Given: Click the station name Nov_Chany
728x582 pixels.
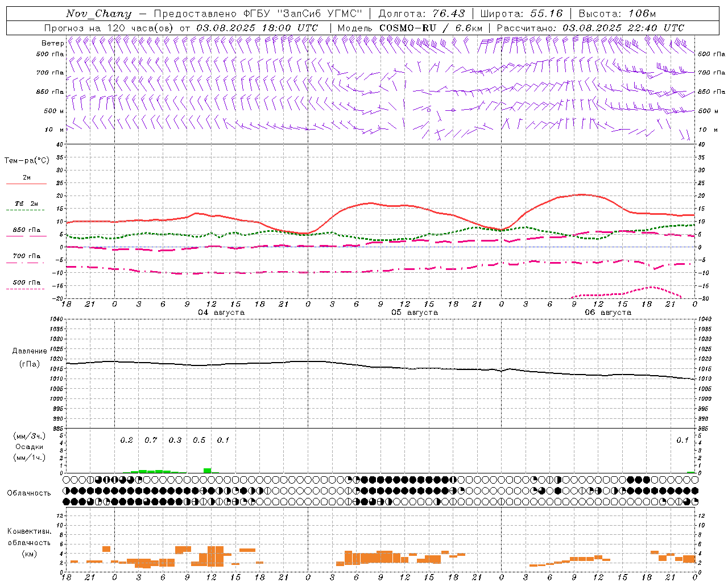Looking at the screenshot, I should tap(98, 14).
